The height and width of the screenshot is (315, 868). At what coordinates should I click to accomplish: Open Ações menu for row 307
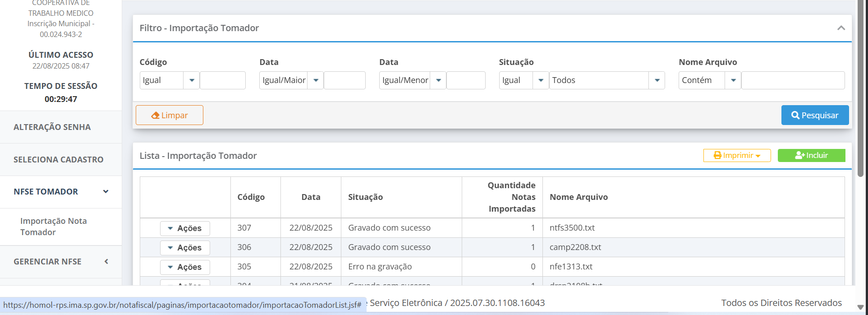click(185, 228)
